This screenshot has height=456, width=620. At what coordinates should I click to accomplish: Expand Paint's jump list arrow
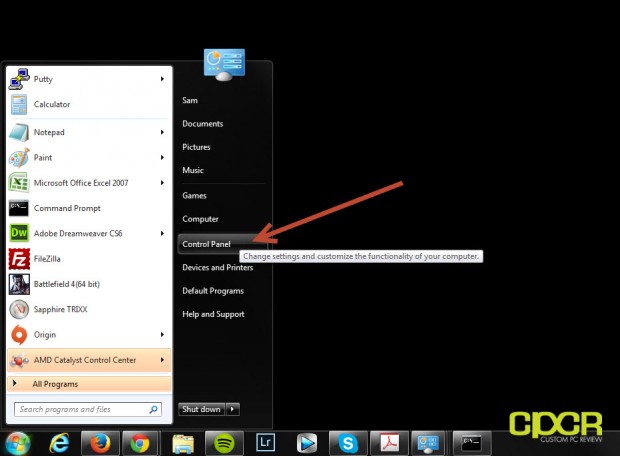[x=162, y=157]
